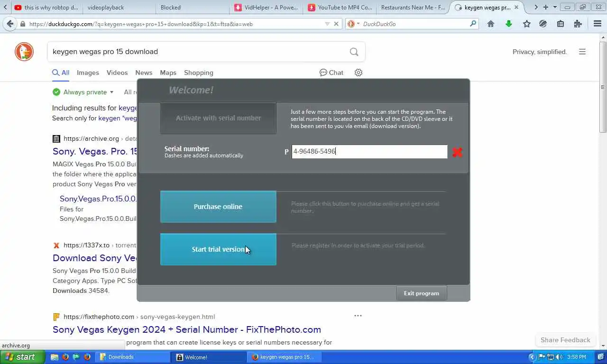Click into the Serial number input field
The width and height of the screenshot is (607, 364).
tap(369, 152)
